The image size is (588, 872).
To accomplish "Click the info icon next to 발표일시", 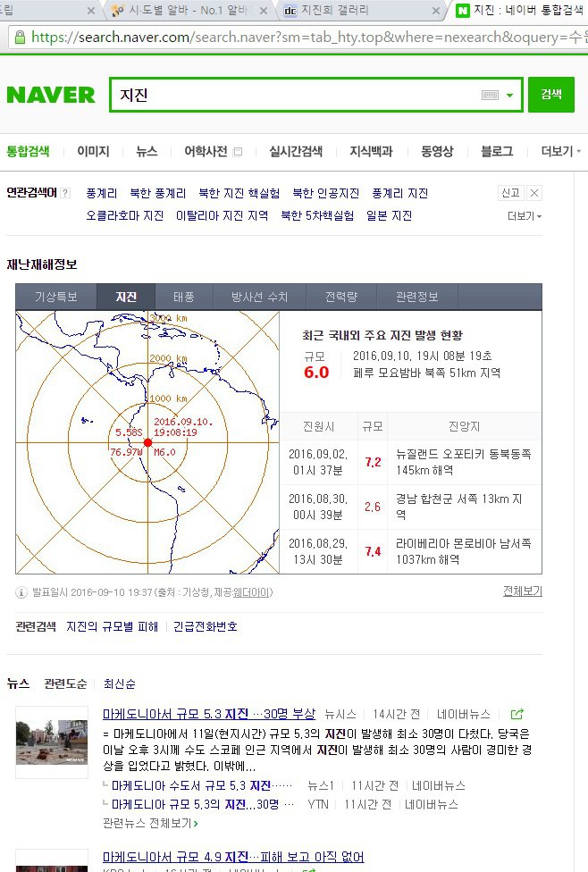I will coord(21,592).
